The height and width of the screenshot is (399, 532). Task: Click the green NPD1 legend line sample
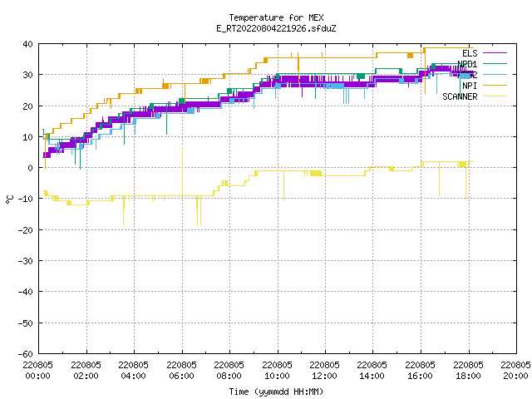495,63
